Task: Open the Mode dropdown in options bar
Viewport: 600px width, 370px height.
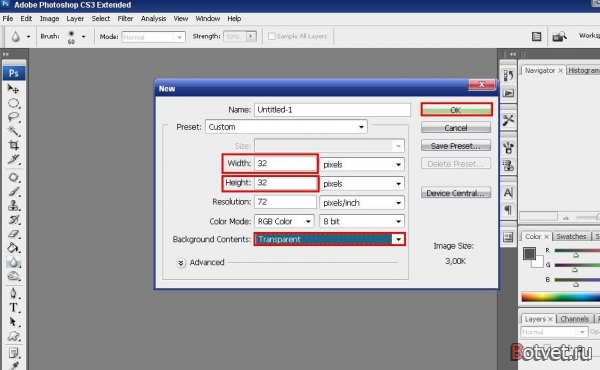Action: tap(153, 37)
